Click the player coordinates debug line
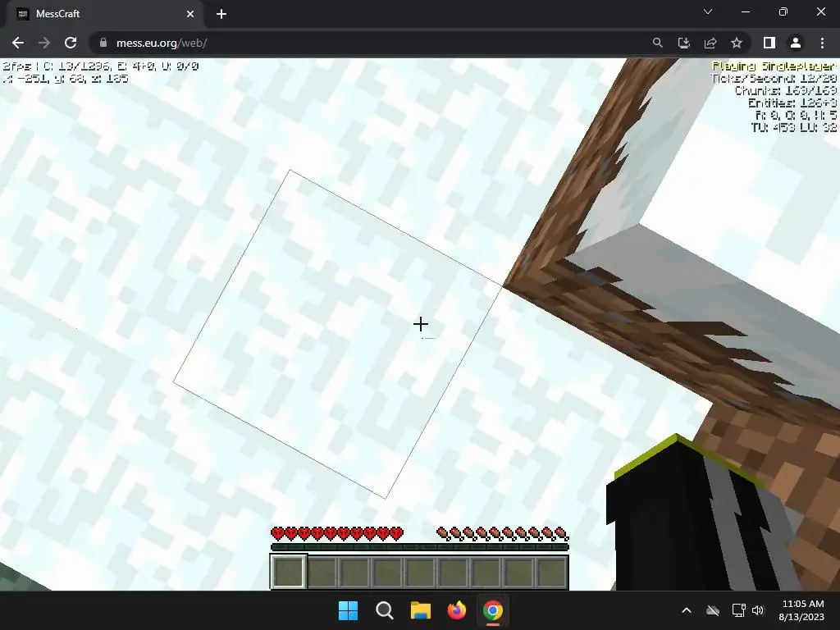The image size is (840, 630). click(x=66, y=78)
